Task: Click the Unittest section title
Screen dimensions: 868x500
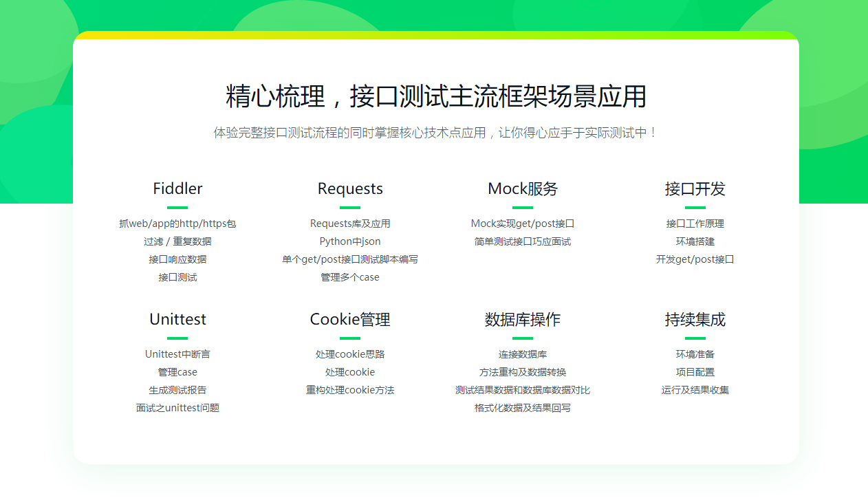Action: (177, 319)
